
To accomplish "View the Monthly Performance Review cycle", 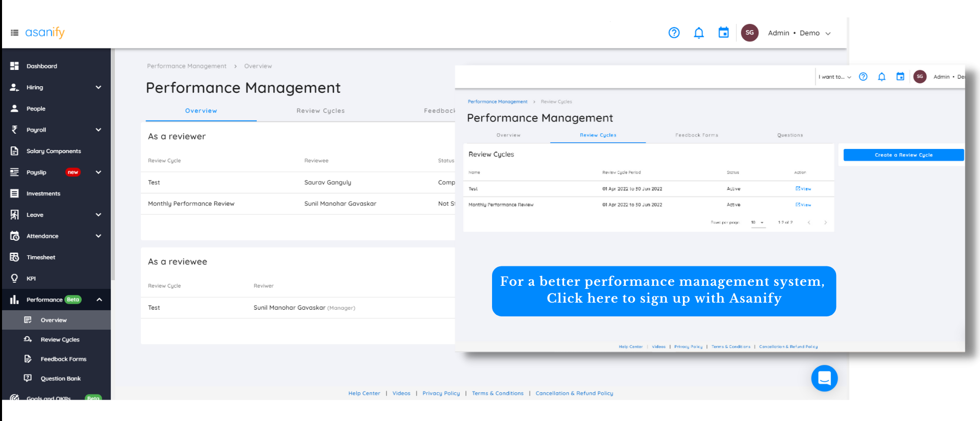I will click(803, 205).
